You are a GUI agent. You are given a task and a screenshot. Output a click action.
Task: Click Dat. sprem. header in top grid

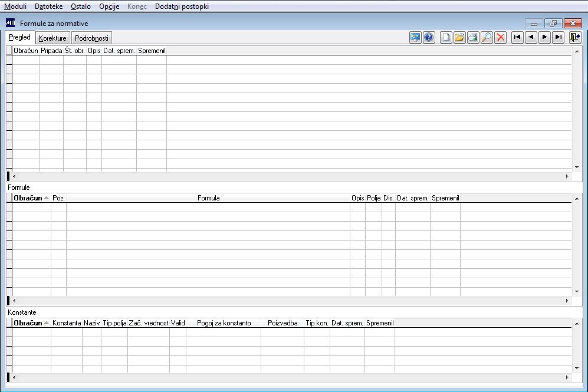pos(119,51)
